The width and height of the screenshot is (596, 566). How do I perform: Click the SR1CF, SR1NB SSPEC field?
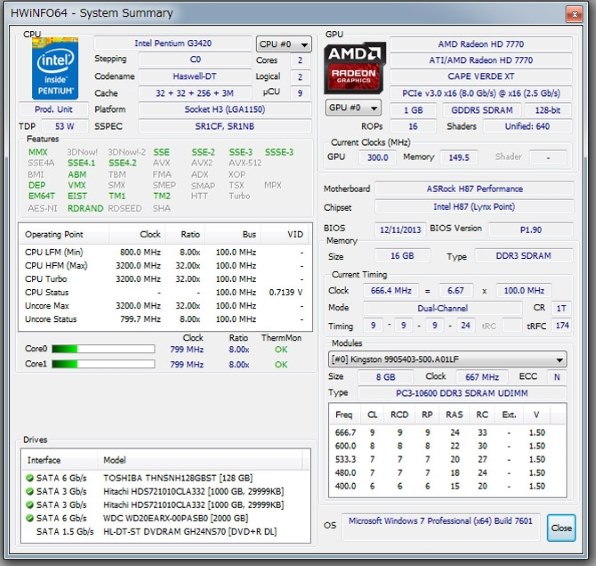coord(225,127)
